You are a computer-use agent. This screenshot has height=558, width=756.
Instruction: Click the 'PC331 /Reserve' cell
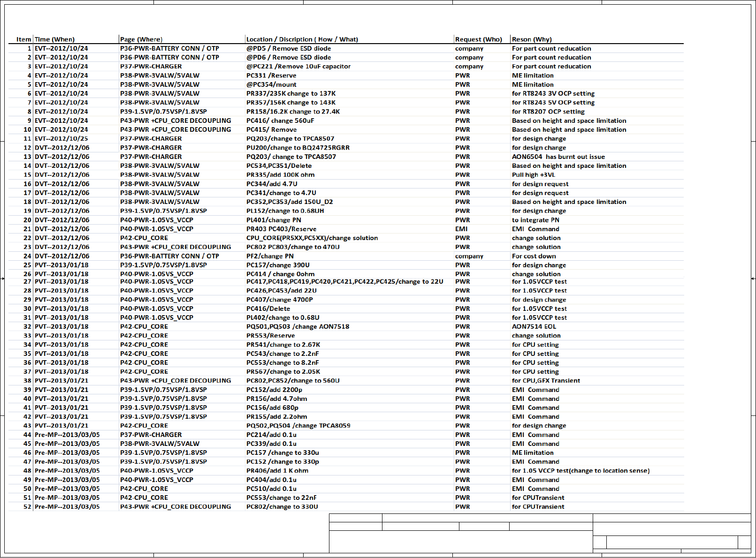[271, 75]
